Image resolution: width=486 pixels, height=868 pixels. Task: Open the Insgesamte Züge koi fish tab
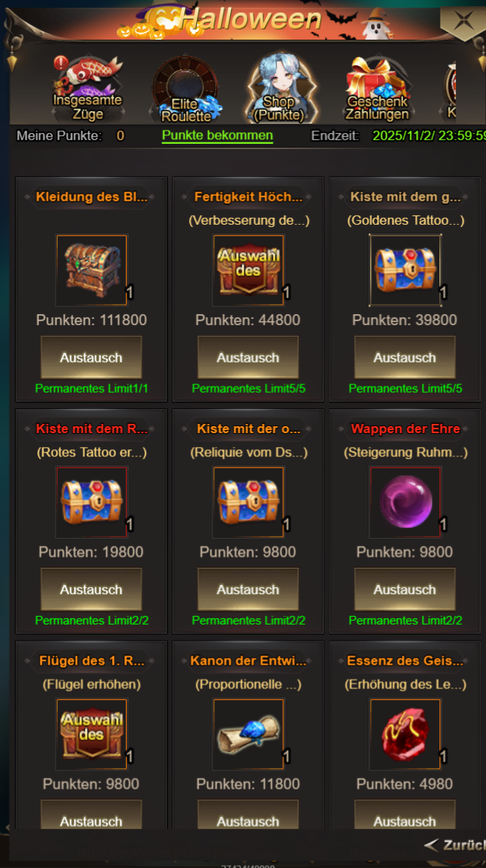tap(87, 89)
